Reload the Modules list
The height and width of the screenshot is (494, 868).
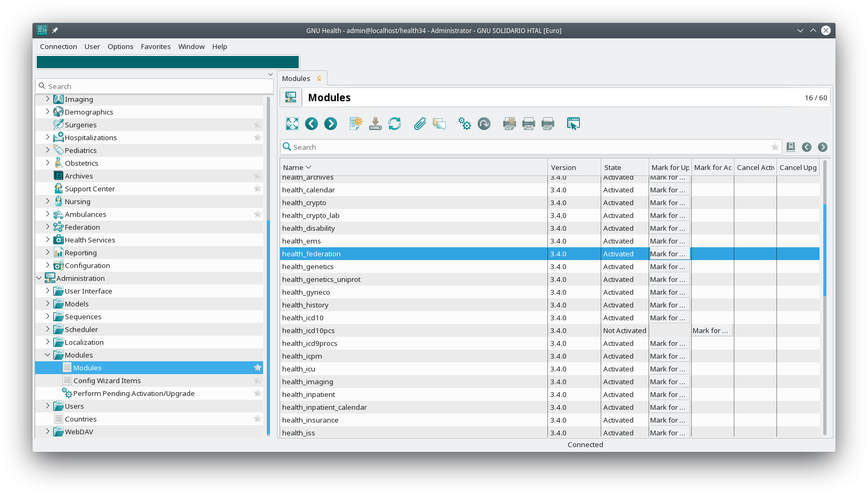395,124
